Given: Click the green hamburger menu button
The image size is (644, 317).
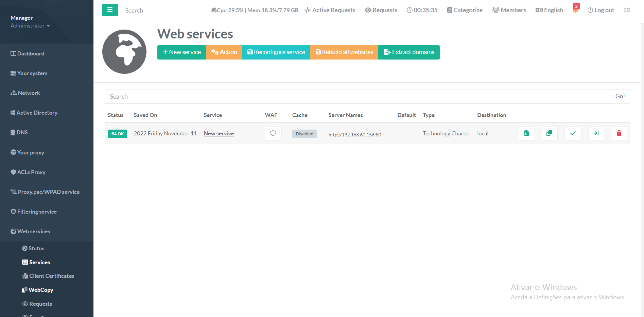Looking at the screenshot, I should tap(109, 10).
